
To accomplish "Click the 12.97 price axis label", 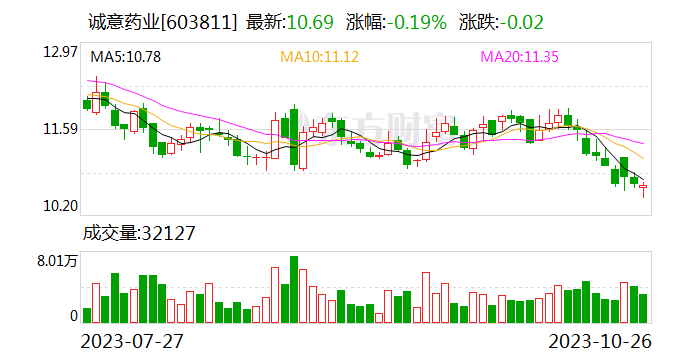I will 60,52.
